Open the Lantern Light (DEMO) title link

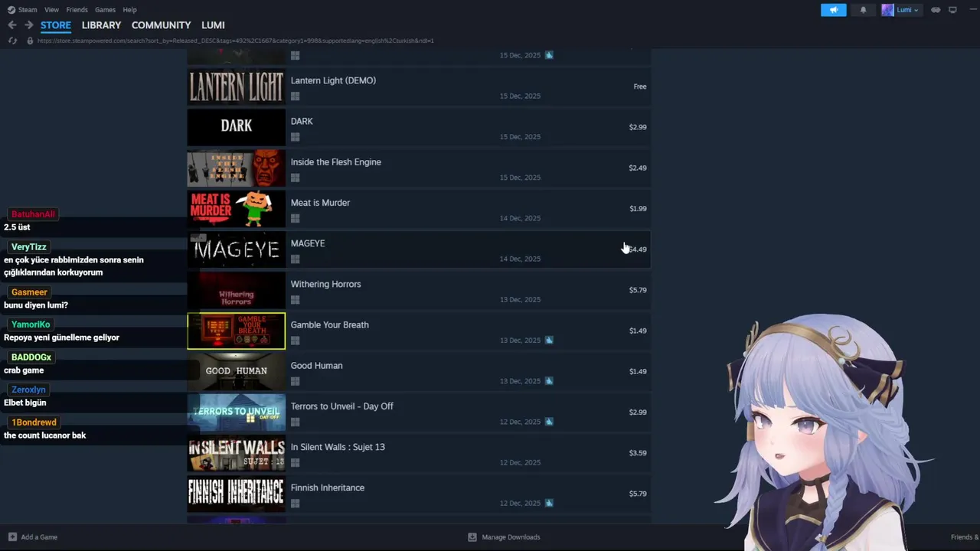(x=333, y=80)
